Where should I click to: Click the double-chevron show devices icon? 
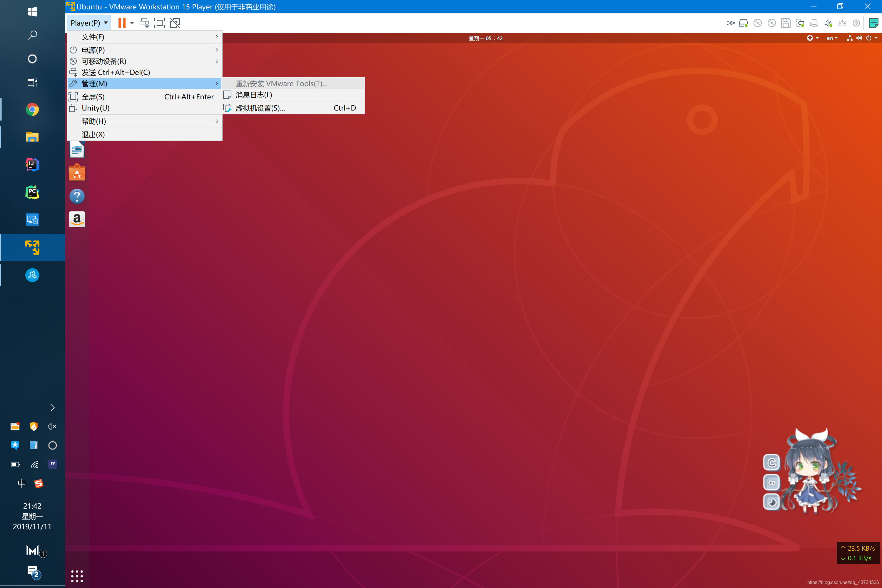click(731, 23)
